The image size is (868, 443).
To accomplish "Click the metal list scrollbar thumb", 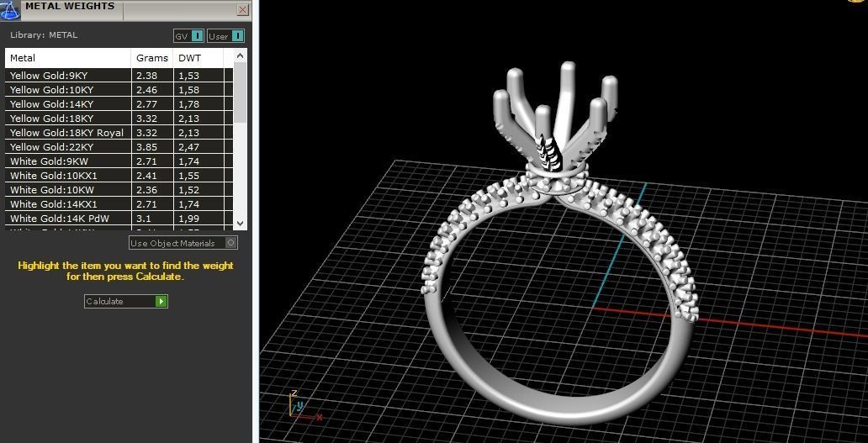I will pyautogui.click(x=240, y=92).
